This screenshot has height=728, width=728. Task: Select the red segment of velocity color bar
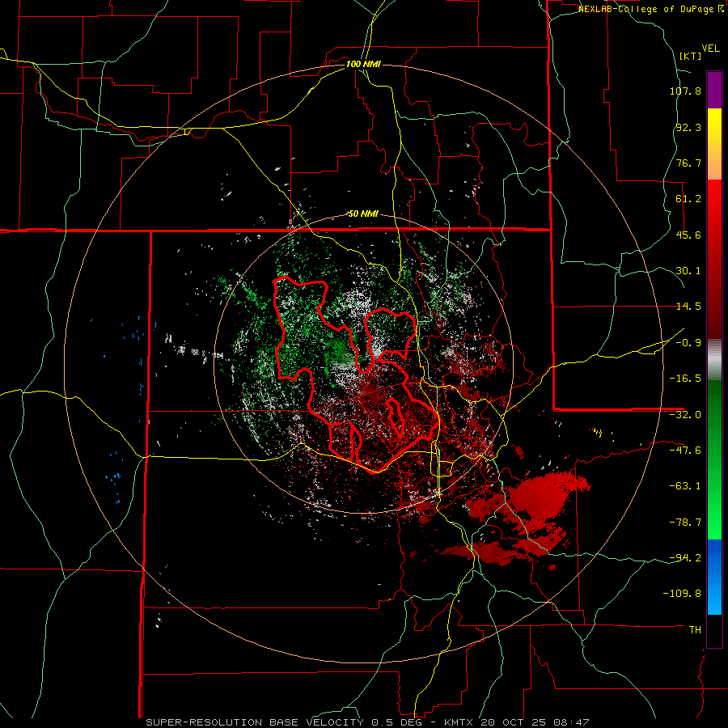click(714, 259)
